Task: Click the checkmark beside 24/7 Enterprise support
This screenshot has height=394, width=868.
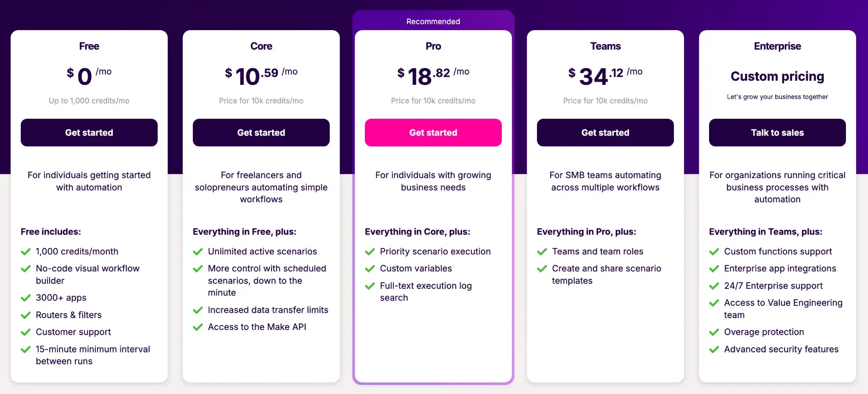Action: 714,286
